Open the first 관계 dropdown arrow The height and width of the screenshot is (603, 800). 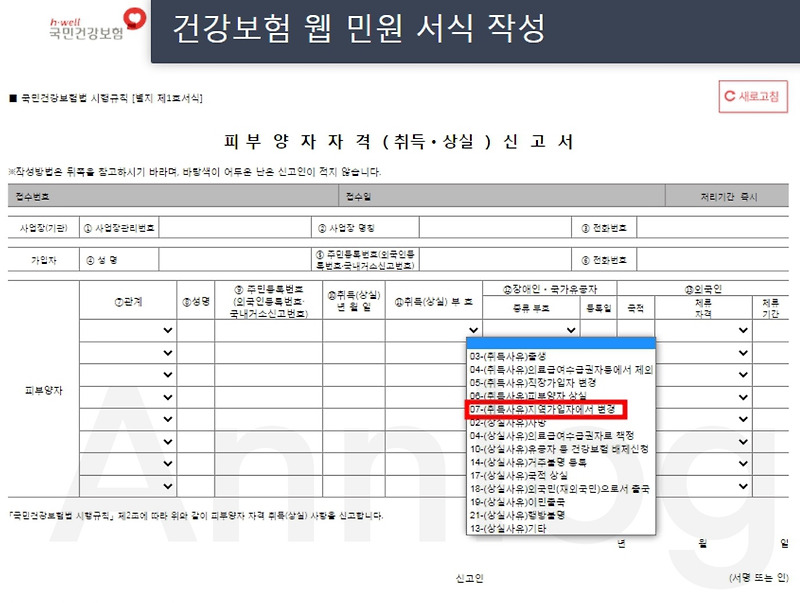click(x=165, y=330)
